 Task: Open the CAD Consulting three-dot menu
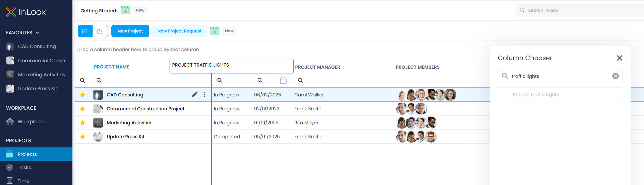pos(204,95)
